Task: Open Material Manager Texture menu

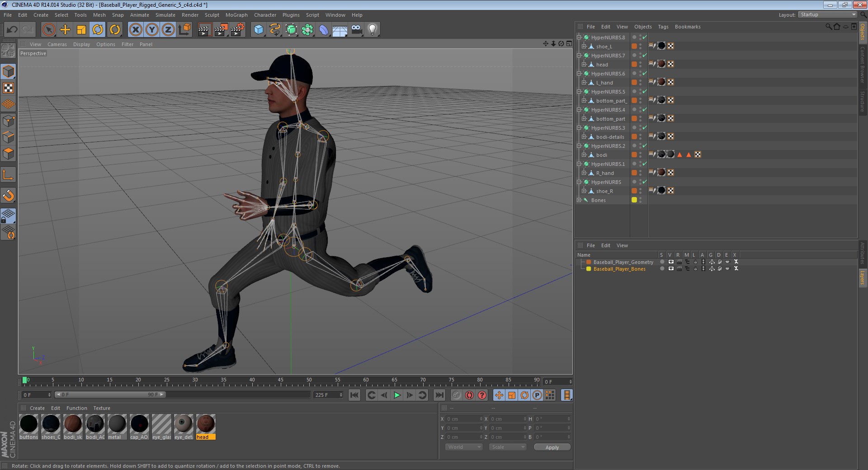Action: (x=102, y=408)
